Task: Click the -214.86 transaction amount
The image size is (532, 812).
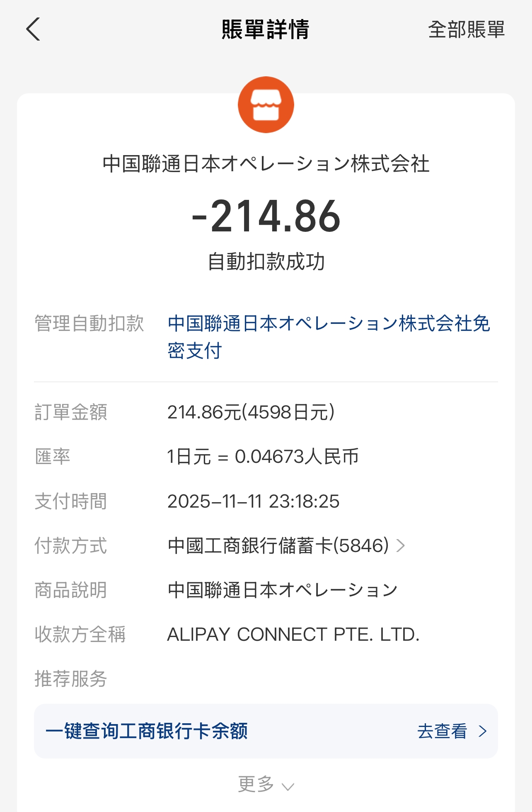Action: (266, 216)
